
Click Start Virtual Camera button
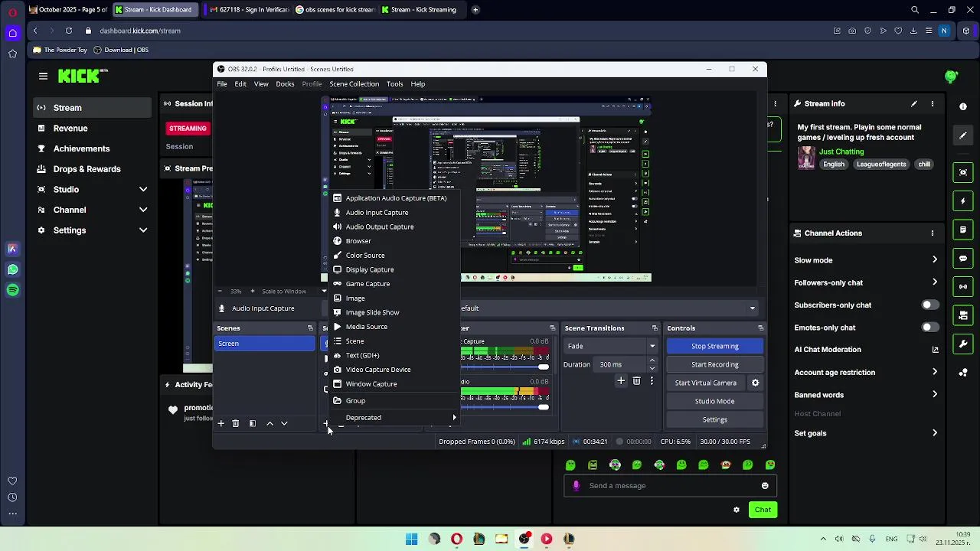point(706,383)
